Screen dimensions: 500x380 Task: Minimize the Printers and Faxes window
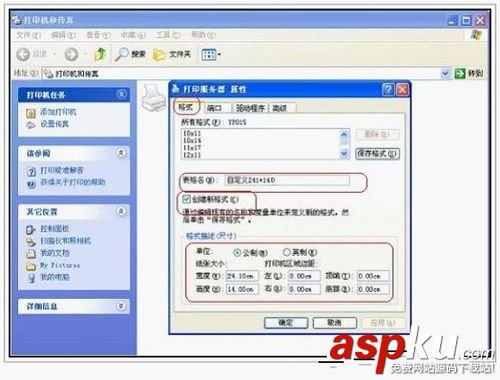tap(452, 21)
